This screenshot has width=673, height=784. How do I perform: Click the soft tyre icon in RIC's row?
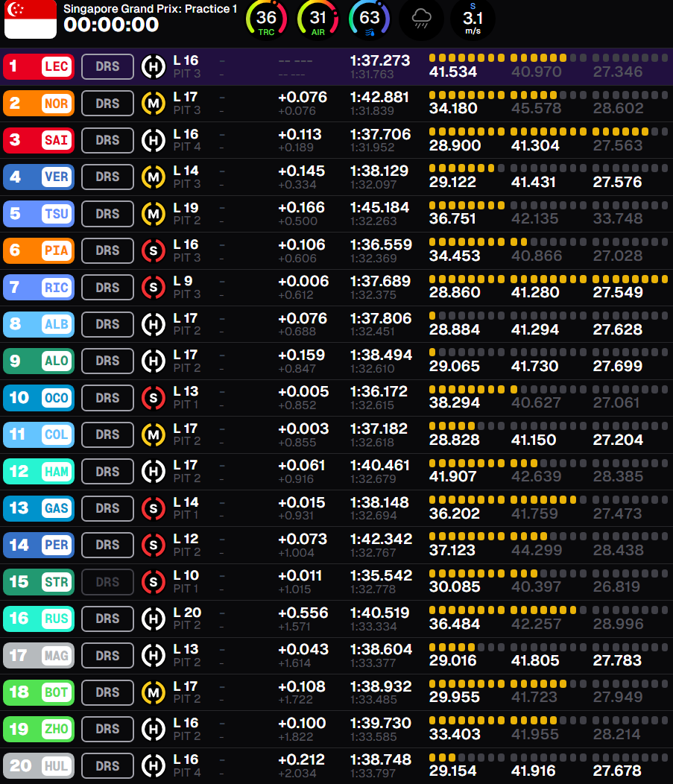coord(154,288)
